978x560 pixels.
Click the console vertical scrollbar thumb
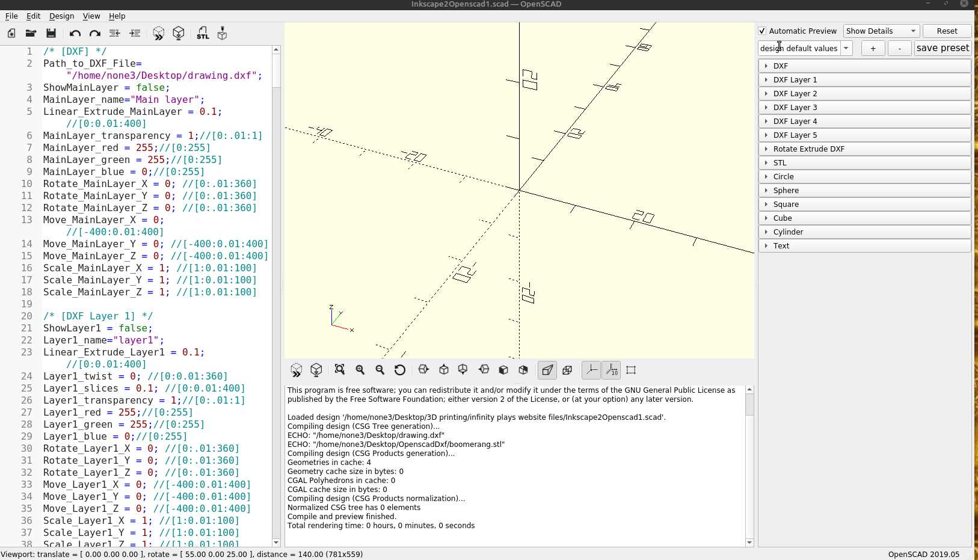(x=749, y=404)
